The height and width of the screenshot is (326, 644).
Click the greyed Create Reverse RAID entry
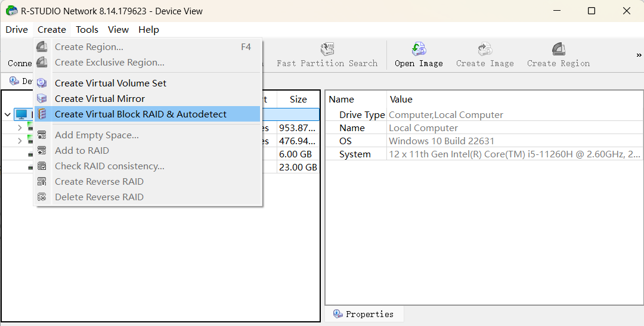[x=147, y=182]
